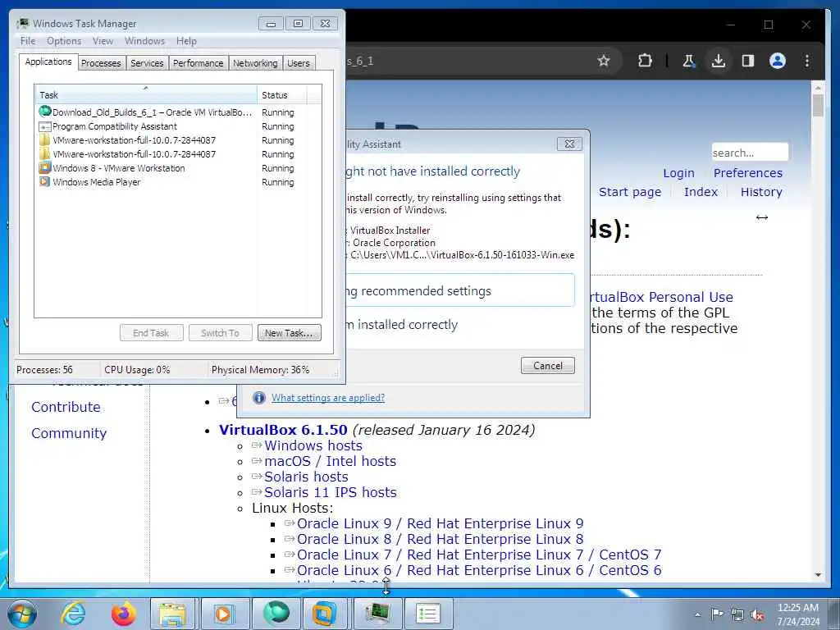Switch to VMware Workstation taskbar icon

point(324,614)
